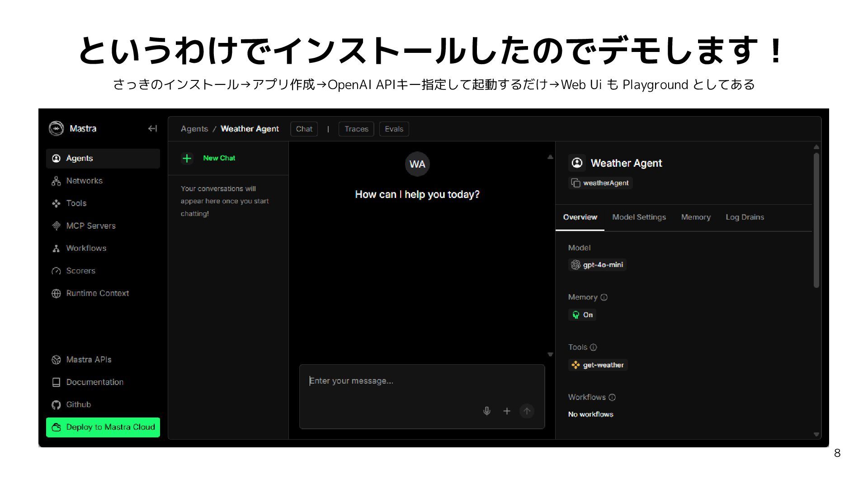The width and height of the screenshot is (868, 488).
Task: Click the Weather Agent breadcrumb title
Action: (x=250, y=129)
